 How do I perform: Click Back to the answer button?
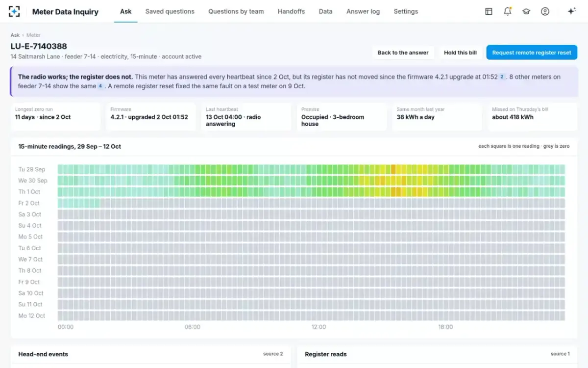[x=403, y=53]
